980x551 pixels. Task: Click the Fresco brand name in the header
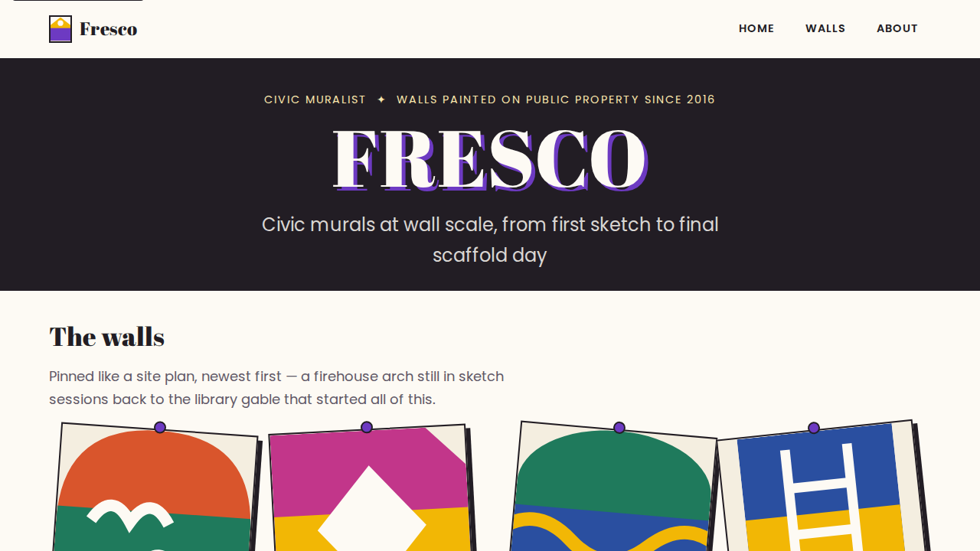109,29
